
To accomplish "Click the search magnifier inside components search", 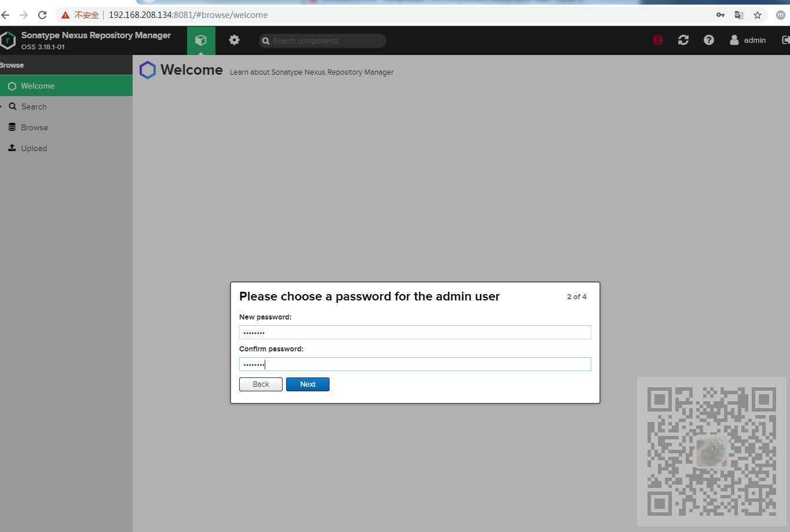I will click(x=266, y=41).
